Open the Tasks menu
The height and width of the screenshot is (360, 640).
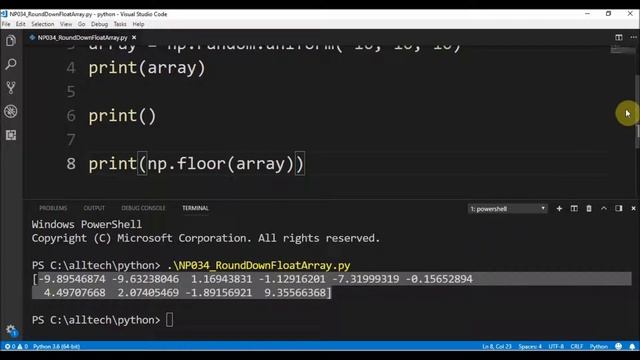point(120,24)
